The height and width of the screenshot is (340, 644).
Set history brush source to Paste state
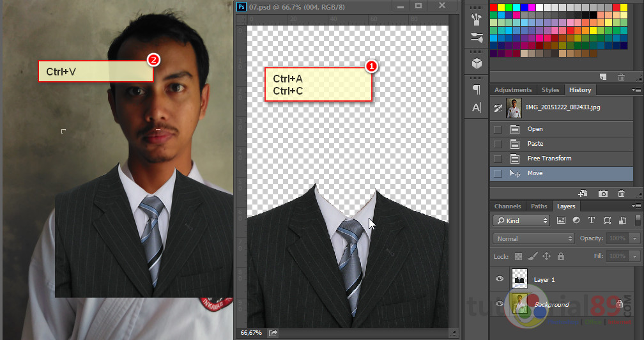[x=497, y=144]
